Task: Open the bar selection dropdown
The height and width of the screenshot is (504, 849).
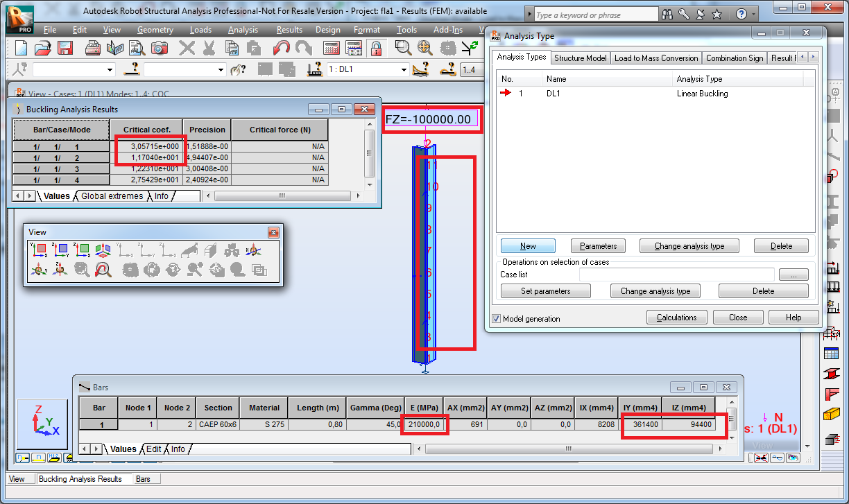Action: (x=221, y=70)
